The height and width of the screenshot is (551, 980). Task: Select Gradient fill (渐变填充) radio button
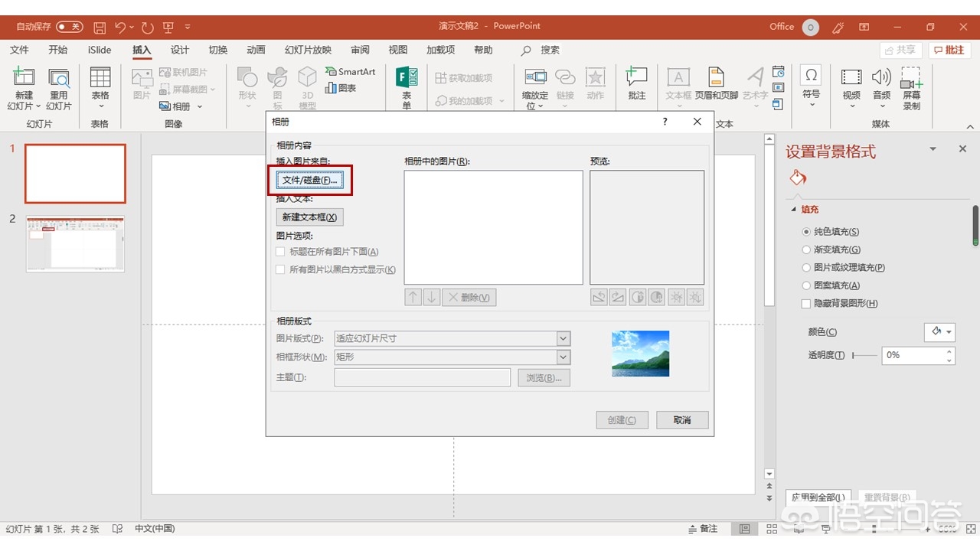[x=806, y=249]
